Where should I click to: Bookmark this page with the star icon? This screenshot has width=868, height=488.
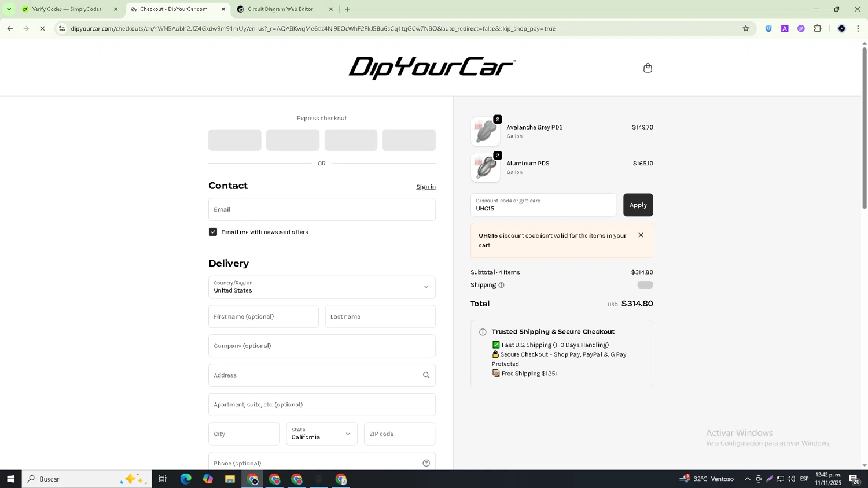[746, 28]
